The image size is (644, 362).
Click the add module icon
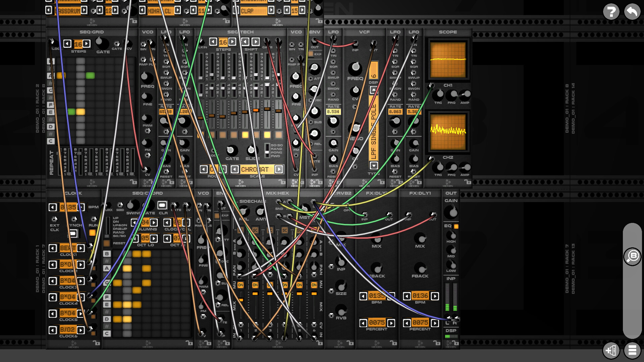coord(611,351)
